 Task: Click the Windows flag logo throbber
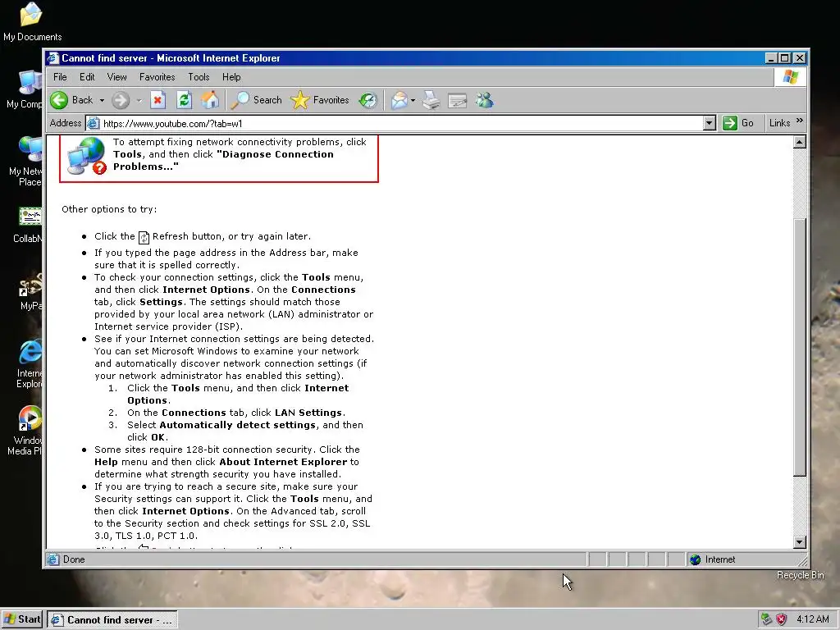(x=790, y=77)
